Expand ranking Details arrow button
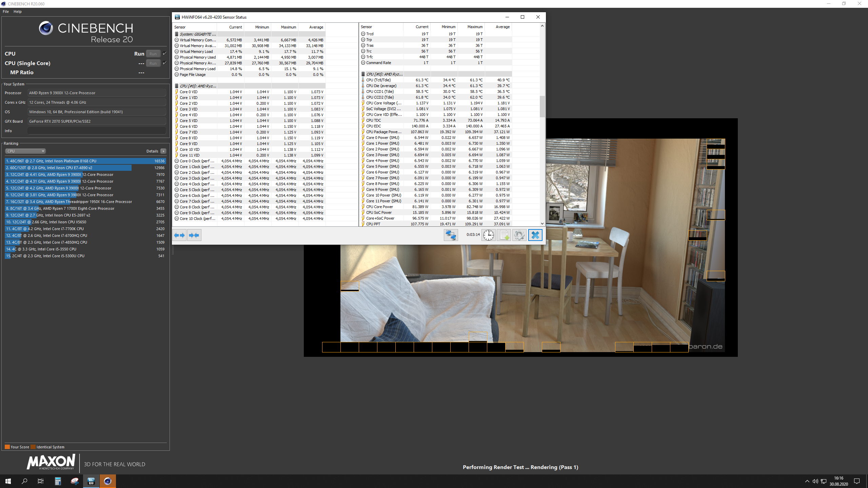This screenshot has width=868, height=488. tap(163, 151)
